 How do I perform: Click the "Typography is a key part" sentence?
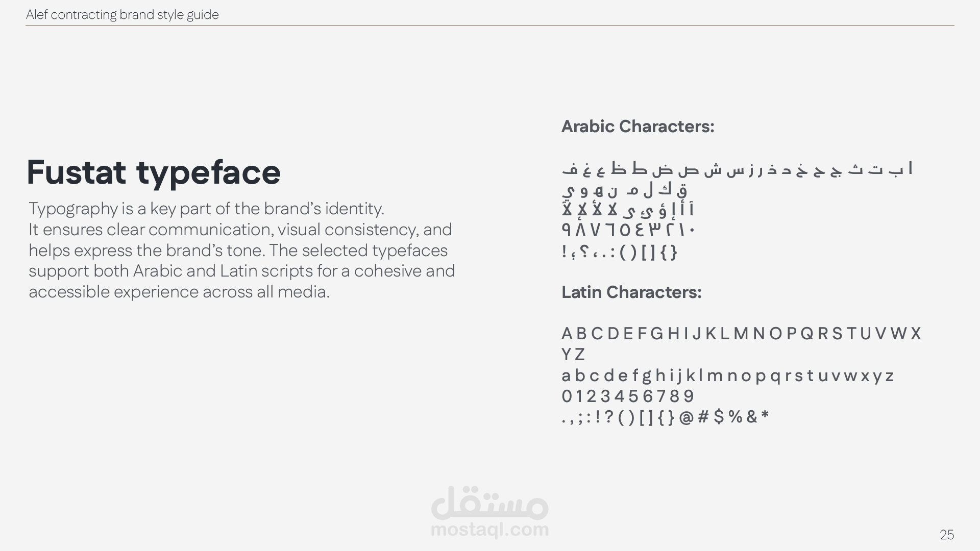206,209
